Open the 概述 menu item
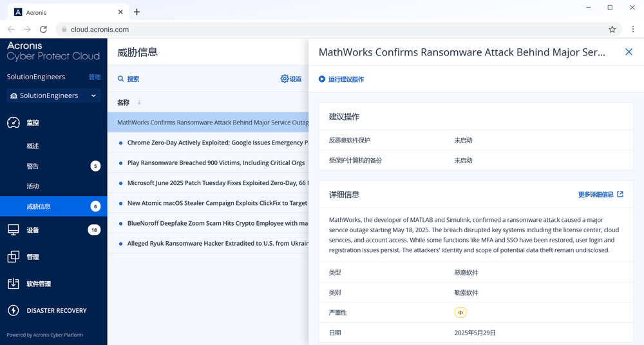This screenshot has width=644, height=345. [53, 146]
